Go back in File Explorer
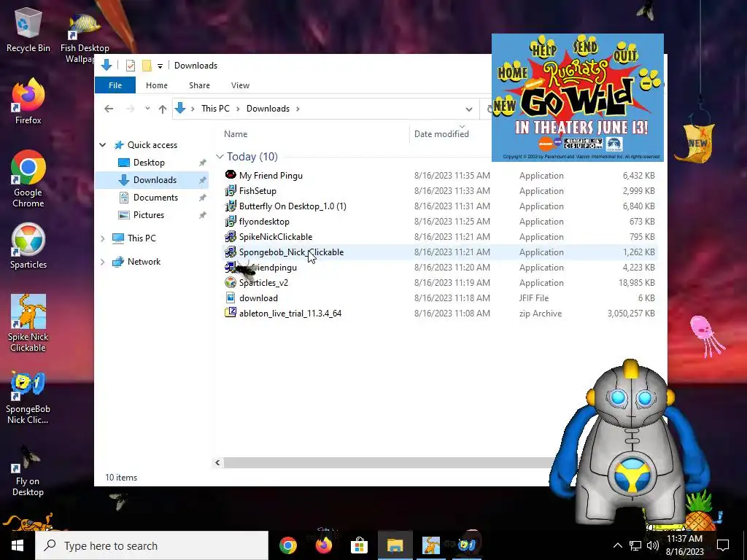747x560 pixels. pos(109,109)
